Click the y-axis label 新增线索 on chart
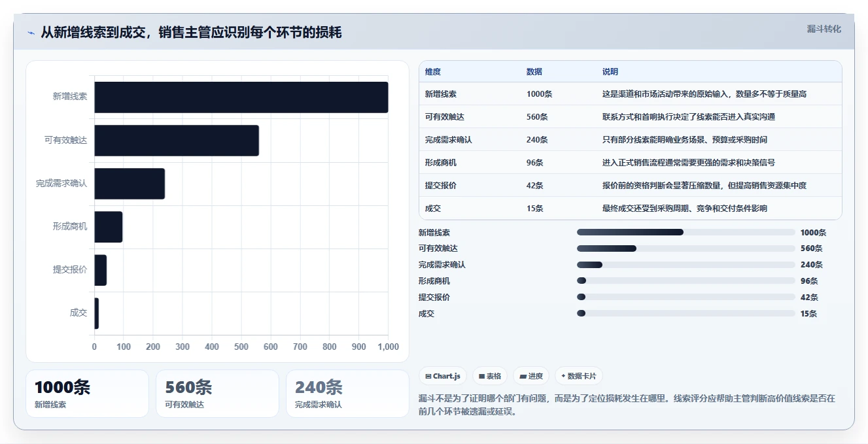868x444 pixels. tap(70, 97)
